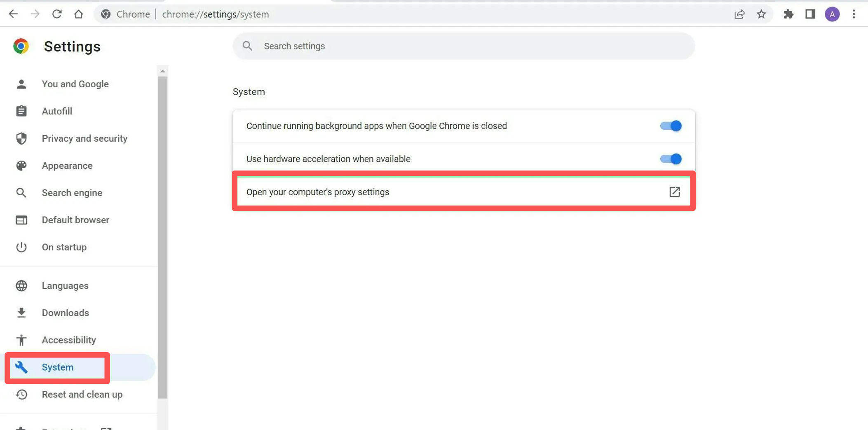Image resolution: width=868 pixels, height=430 pixels.
Task: Click the magnifier icon for Search engine
Action: coord(21,193)
